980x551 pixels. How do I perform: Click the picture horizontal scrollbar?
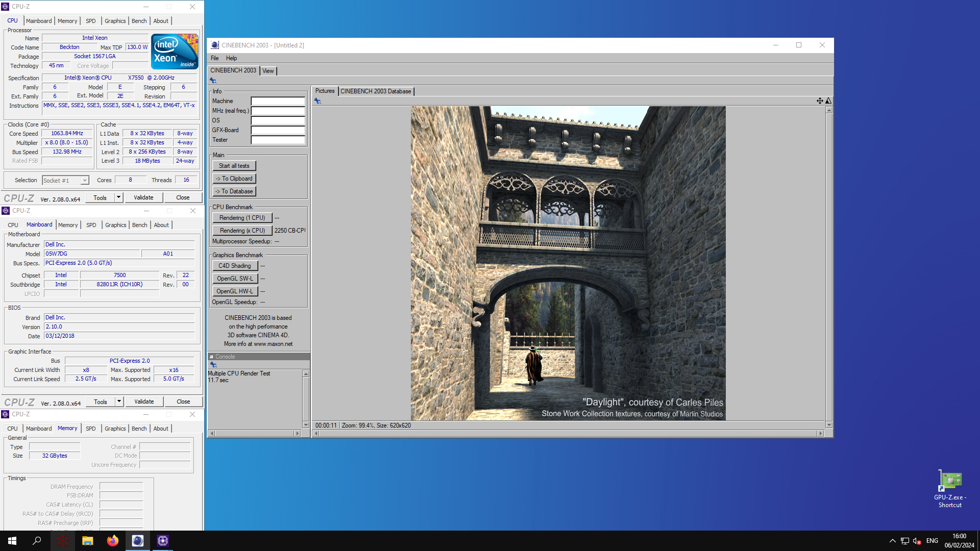coord(568,433)
